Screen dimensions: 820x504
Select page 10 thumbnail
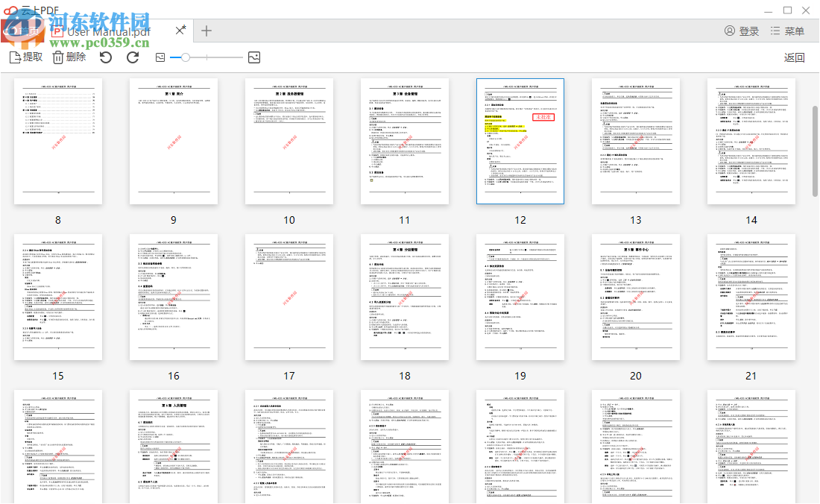pos(289,141)
